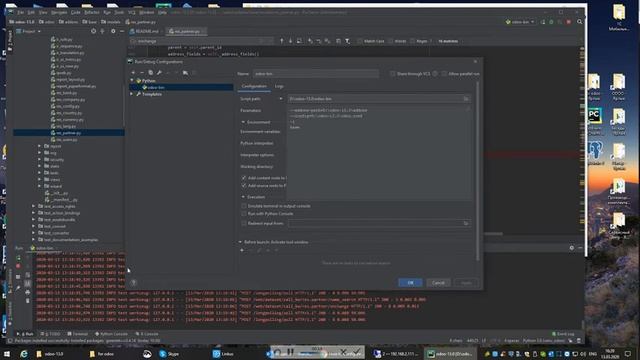Open search everywhere magnifier icon
Screen dimensions: 640x360
point(580,22)
